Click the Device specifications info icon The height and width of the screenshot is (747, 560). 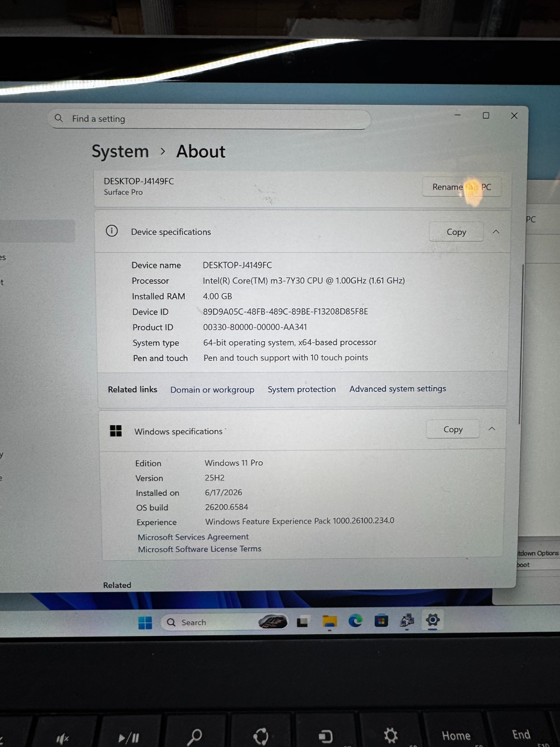click(112, 231)
